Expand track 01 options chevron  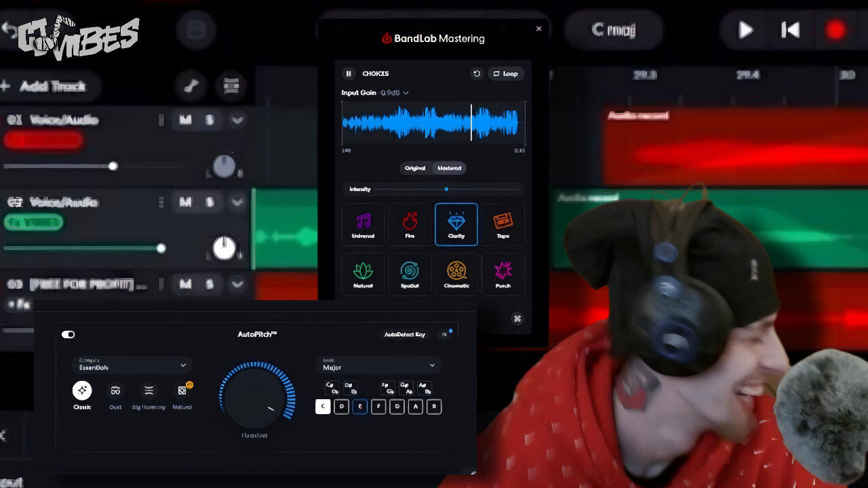(x=237, y=120)
